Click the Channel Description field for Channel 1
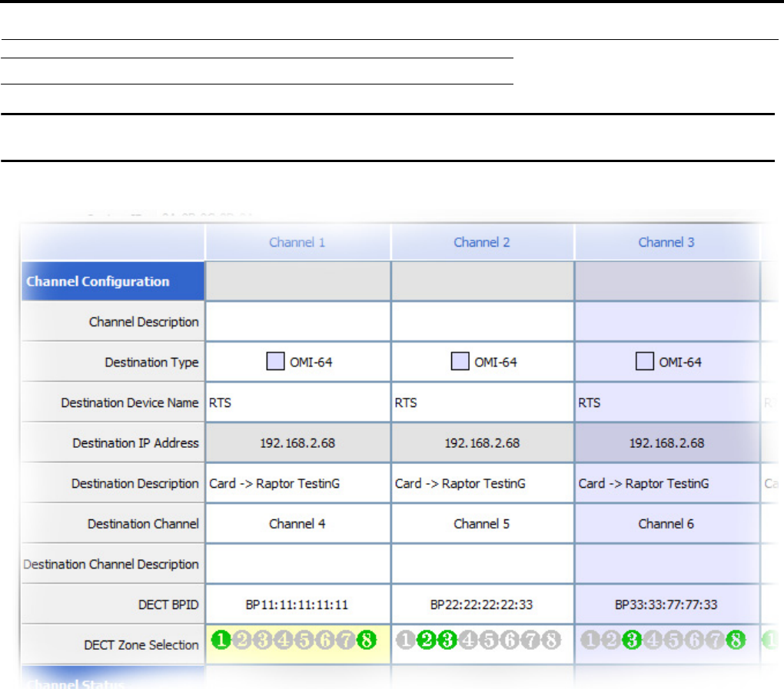Viewport: 784px width, 689px height. click(297, 322)
